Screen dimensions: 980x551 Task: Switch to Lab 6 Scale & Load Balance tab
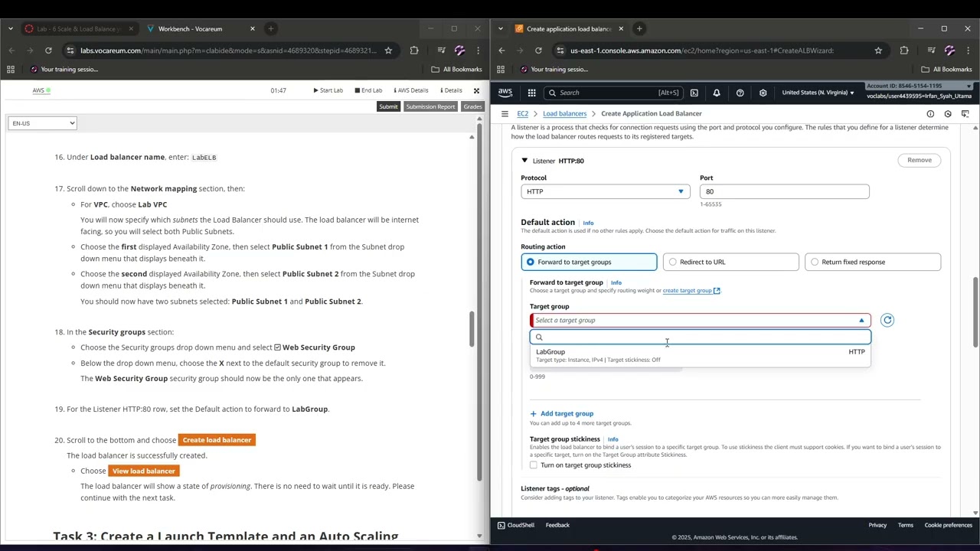coord(77,28)
